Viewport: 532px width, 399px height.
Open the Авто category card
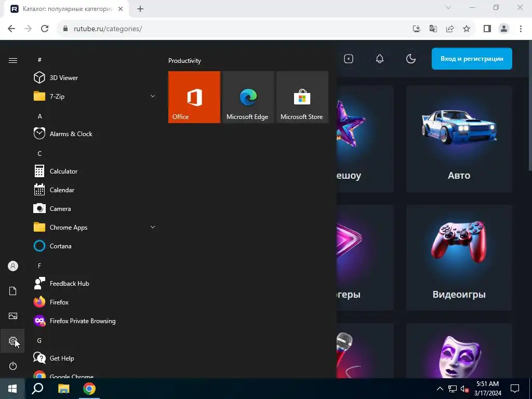[459, 139]
